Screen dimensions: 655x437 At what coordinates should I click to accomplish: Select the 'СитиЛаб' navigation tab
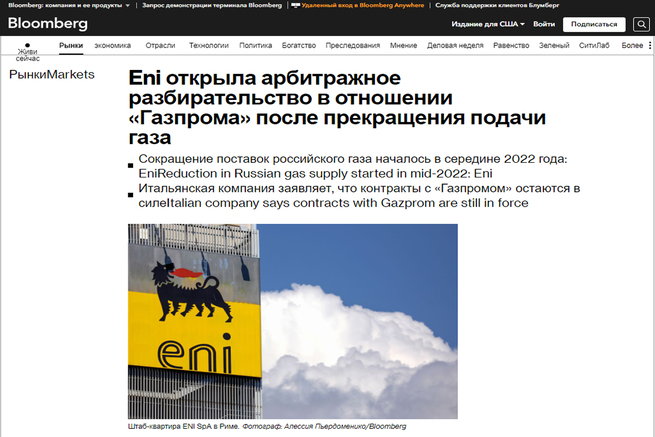tap(594, 46)
